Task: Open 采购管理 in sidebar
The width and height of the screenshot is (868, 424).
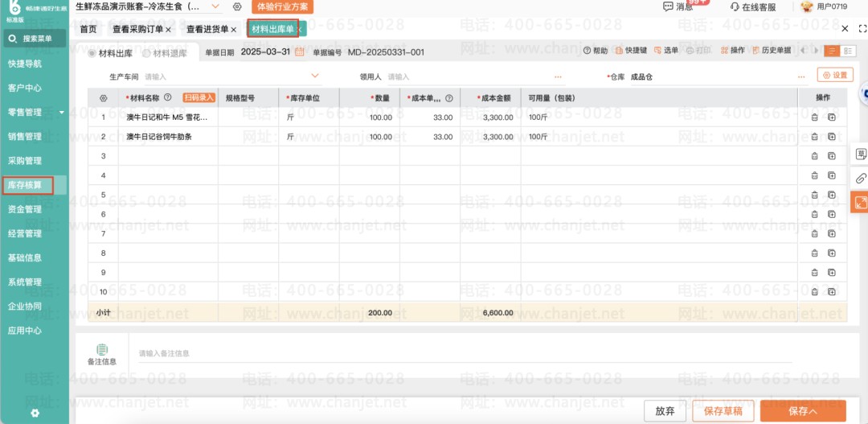Action: click(x=25, y=161)
